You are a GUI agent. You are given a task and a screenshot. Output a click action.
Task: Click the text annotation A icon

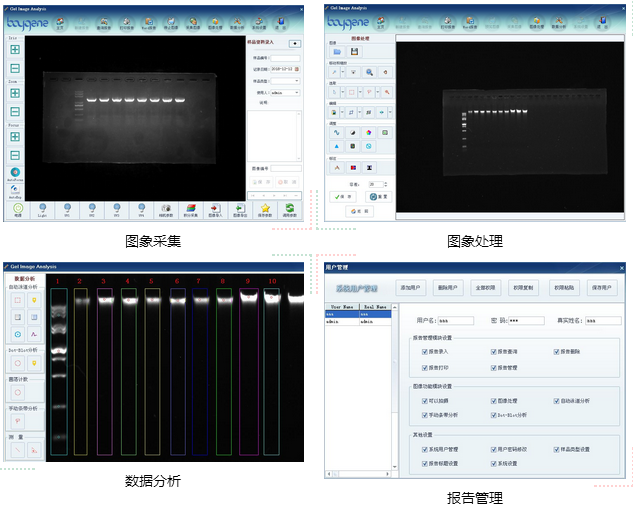337,168
